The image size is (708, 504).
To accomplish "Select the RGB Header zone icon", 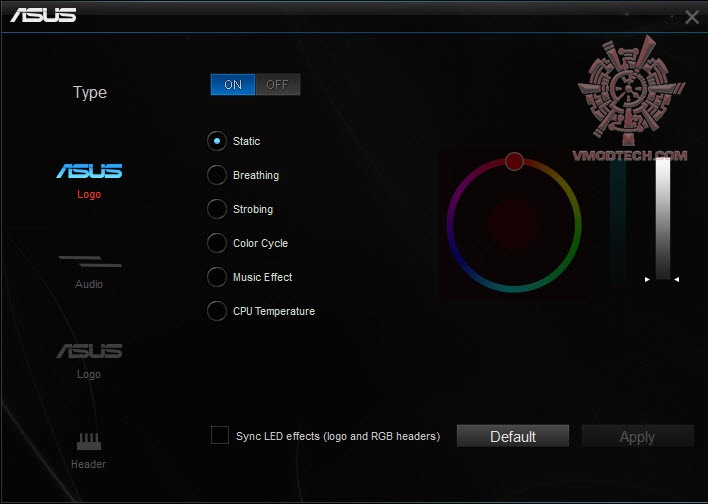I will pos(88,441).
